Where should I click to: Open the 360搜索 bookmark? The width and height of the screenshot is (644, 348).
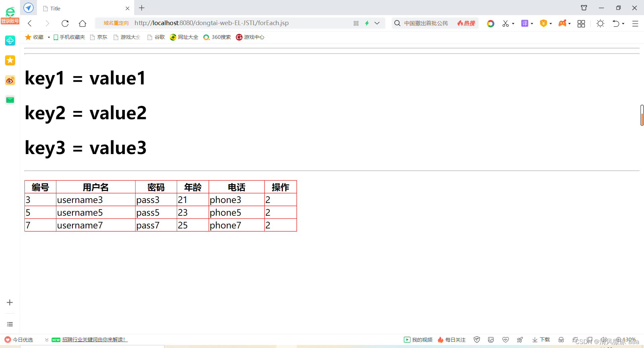click(x=217, y=37)
